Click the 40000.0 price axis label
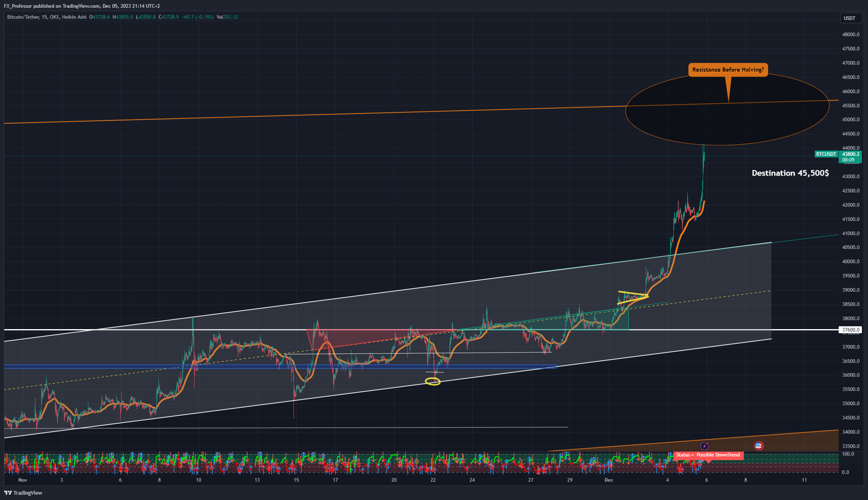This screenshot has width=868, height=500. [x=850, y=262]
